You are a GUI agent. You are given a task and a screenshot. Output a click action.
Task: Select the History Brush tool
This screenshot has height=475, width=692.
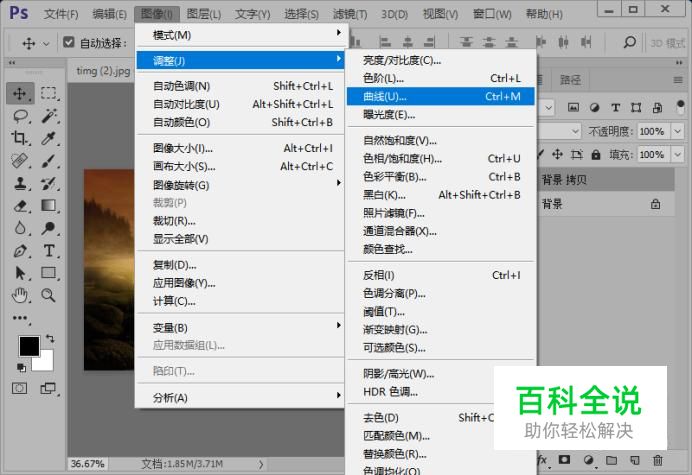[49, 183]
